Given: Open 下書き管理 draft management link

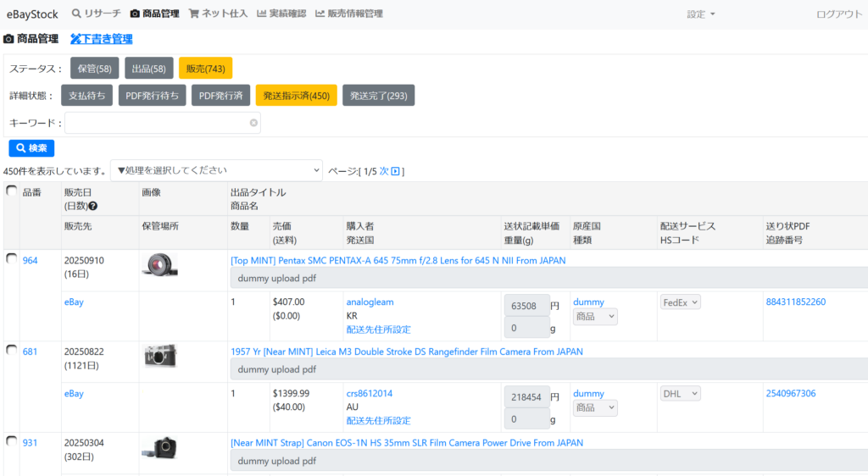Looking at the screenshot, I should (101, 39).
